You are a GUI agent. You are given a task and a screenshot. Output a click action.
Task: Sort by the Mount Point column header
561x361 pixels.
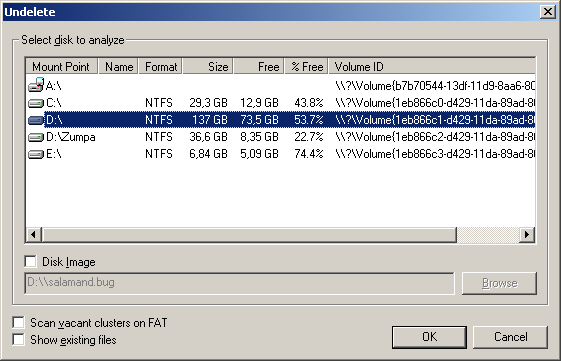point(62,66)
